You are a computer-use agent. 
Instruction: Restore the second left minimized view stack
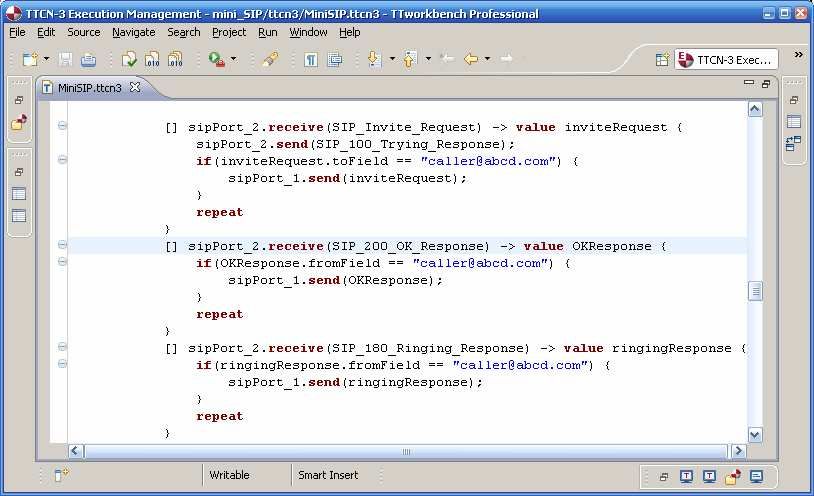[x=19, y=172]
